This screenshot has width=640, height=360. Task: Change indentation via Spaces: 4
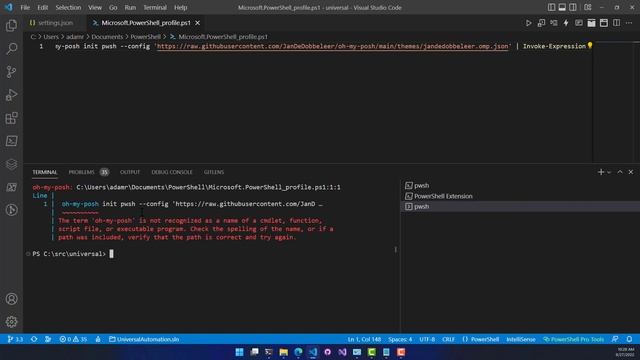point(400,339)
